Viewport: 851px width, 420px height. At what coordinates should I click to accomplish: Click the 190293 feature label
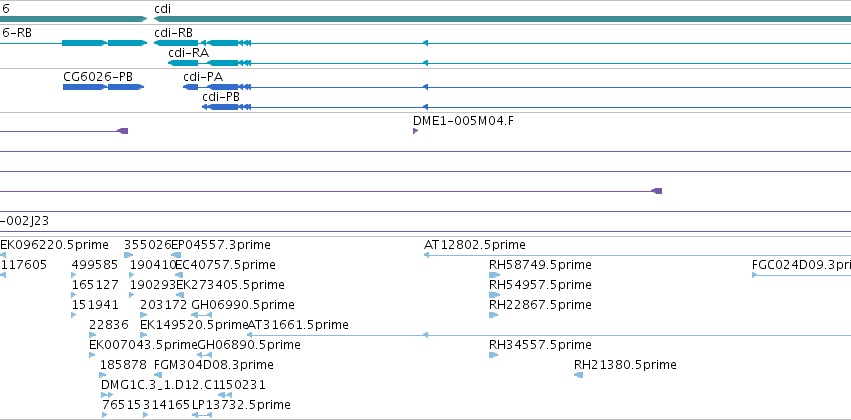click(153, 285)
